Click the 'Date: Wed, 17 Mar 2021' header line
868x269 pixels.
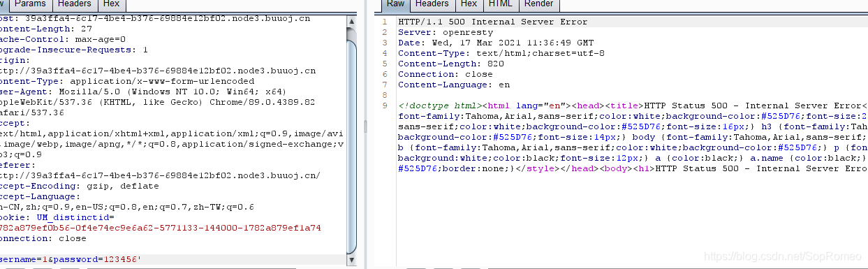pos(496,43)
